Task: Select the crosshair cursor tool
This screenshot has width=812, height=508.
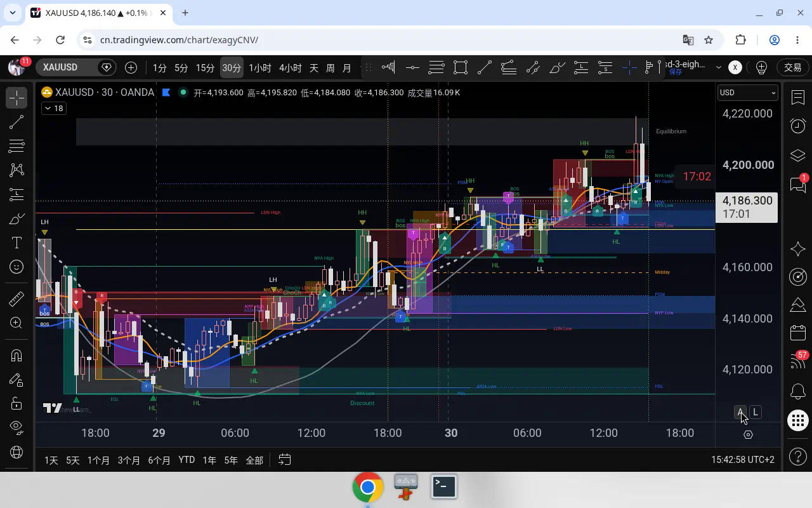Action: (16, 97)
